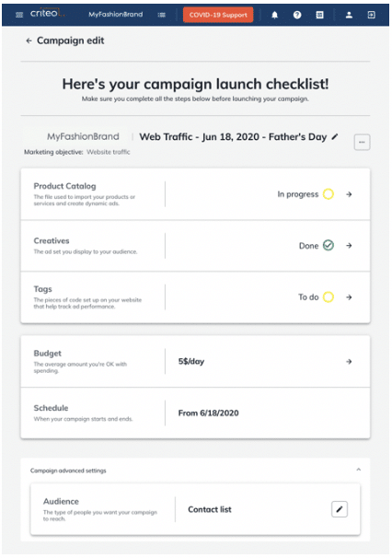Click the Product Catalog in-progress status circle
This screenshot has width=392, height=558.
[x=328, y=194]
